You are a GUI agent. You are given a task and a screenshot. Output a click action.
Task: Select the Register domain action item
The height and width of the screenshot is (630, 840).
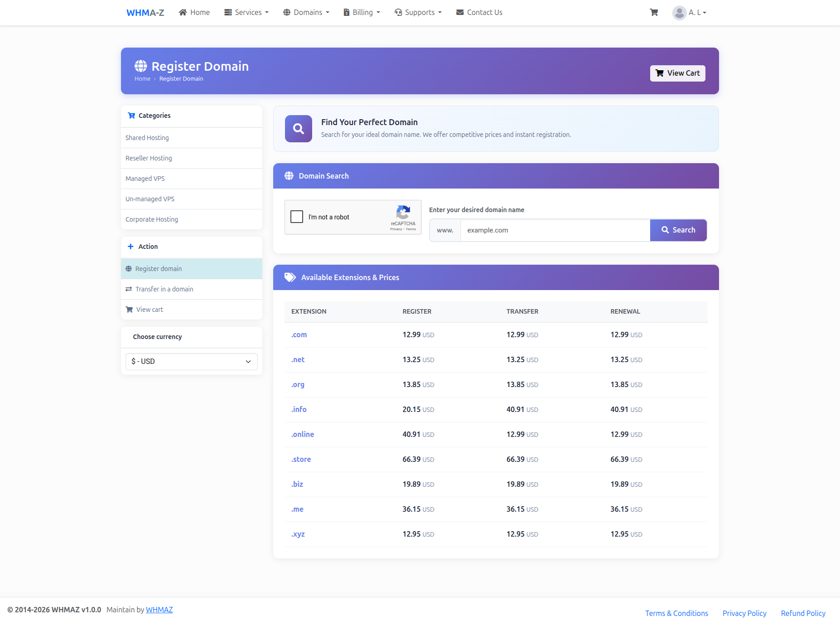pyautogui.click(x=159, y=268)
